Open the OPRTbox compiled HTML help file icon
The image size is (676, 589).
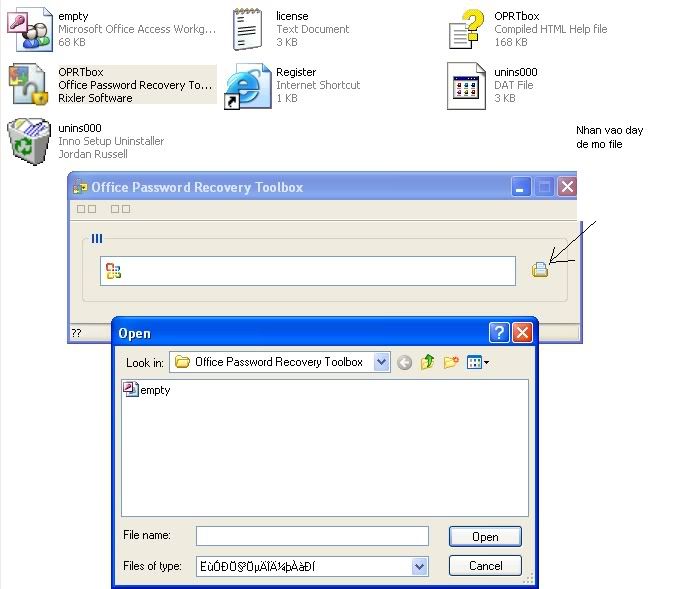pyautogui.click(x=466, y=29)
